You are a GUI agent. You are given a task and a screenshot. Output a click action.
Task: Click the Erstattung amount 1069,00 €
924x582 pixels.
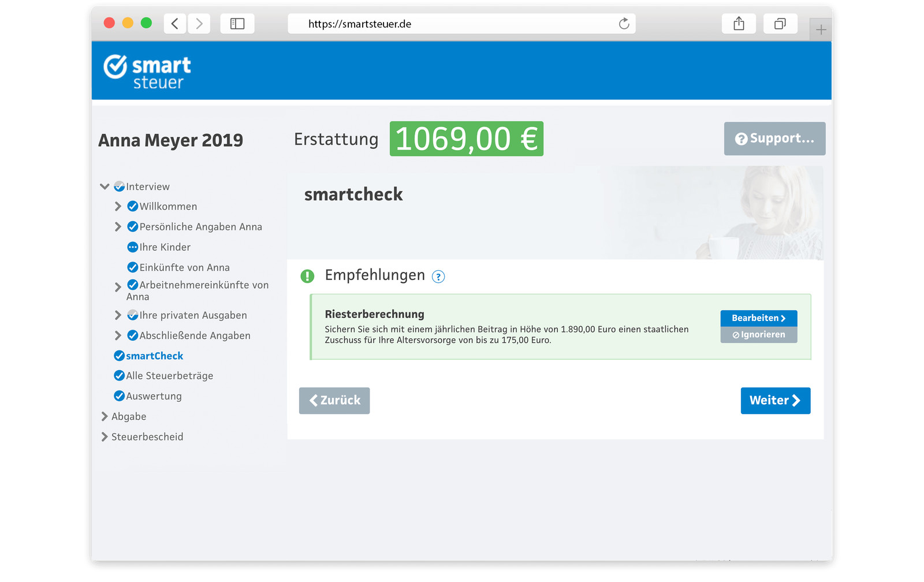pyautogui.click(x=467, y=139)
